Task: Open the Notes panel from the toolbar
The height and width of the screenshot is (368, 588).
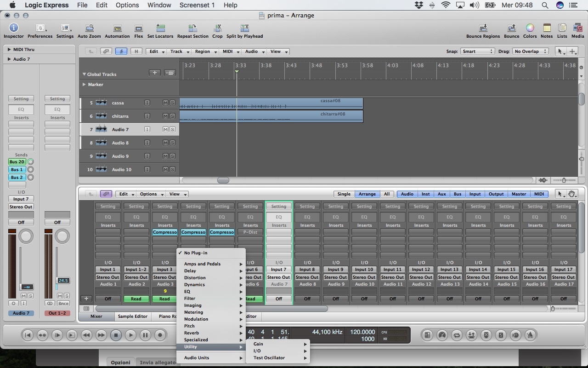Action: [x=547, y=31]
